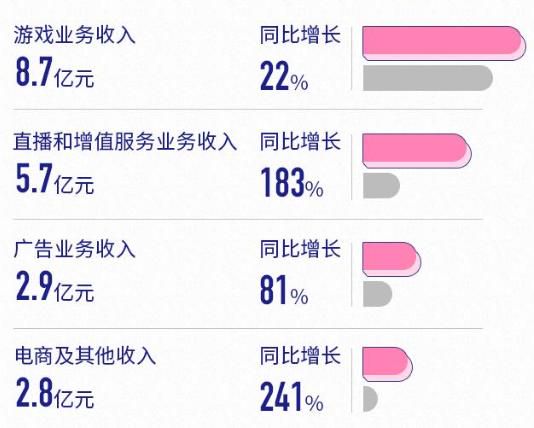Click the 183% growth value
Viewport: 534px width, 428px height.
[x=292, y=183]
